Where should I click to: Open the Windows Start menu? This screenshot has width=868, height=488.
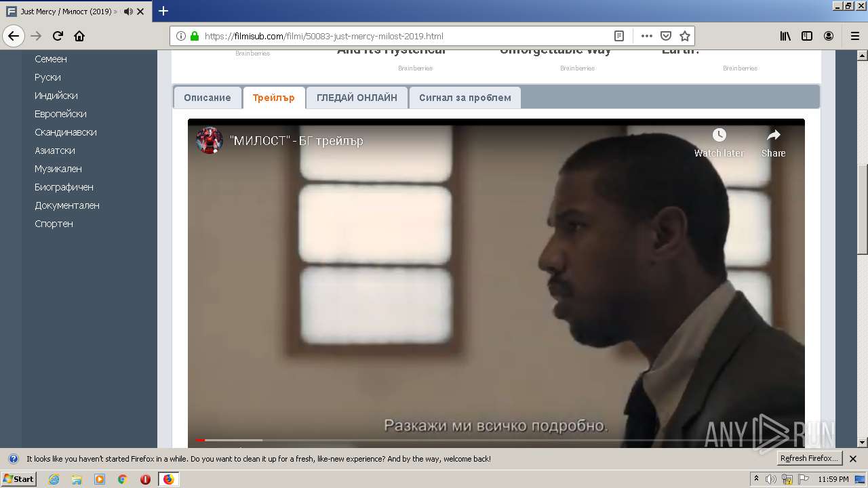[18, 479]
